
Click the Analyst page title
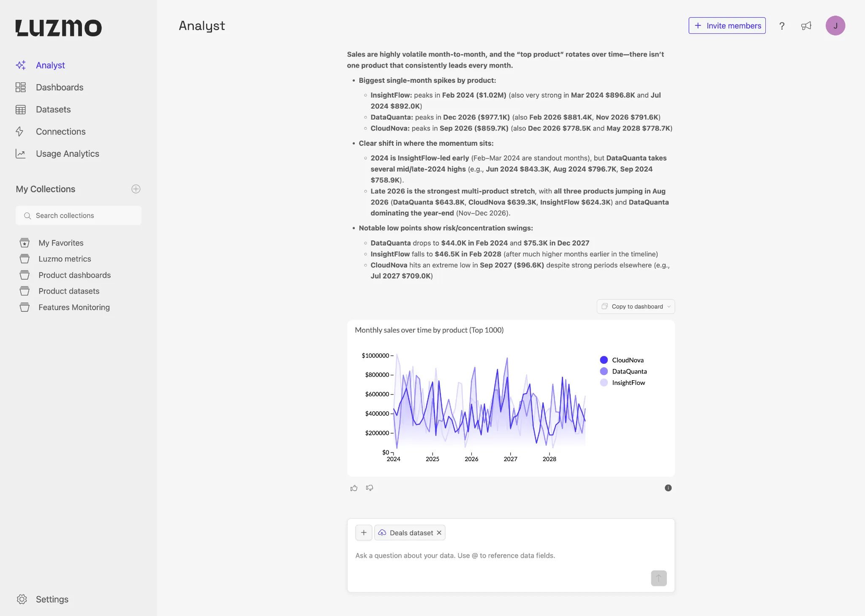click(x=202, y=26)
